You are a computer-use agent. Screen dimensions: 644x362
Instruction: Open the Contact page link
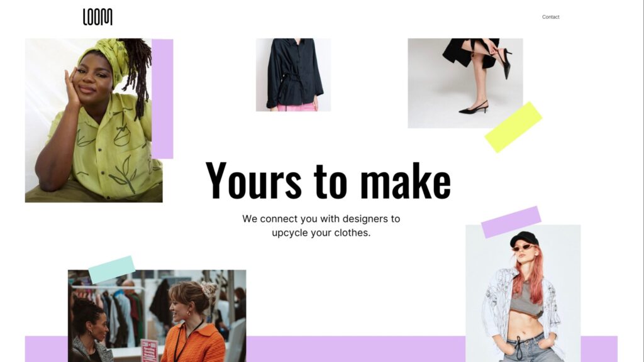[550, 17]
